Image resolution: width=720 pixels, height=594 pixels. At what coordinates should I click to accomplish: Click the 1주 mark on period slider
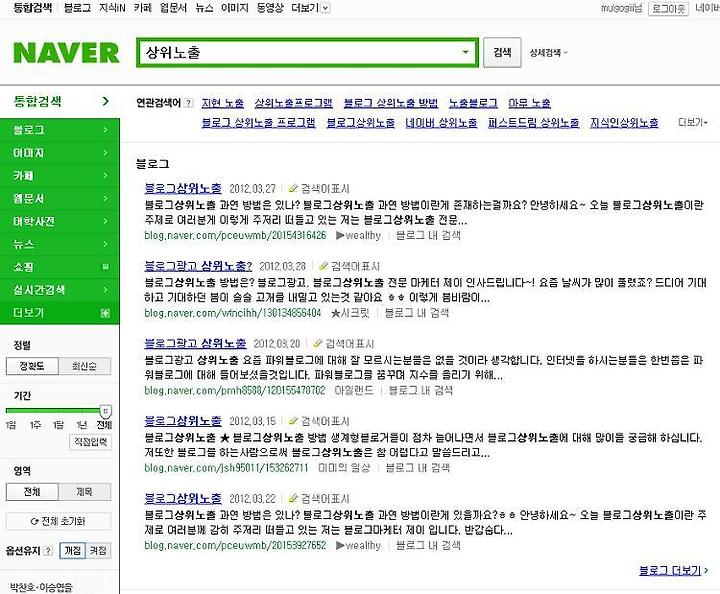(35, 425)
